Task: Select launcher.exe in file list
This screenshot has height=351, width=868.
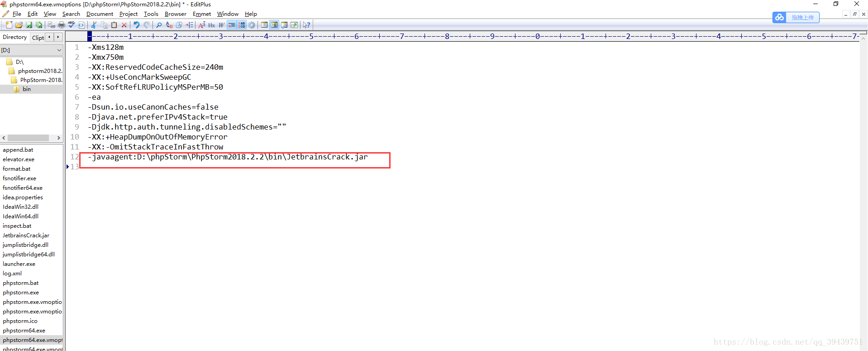Action: click(19, 264)
